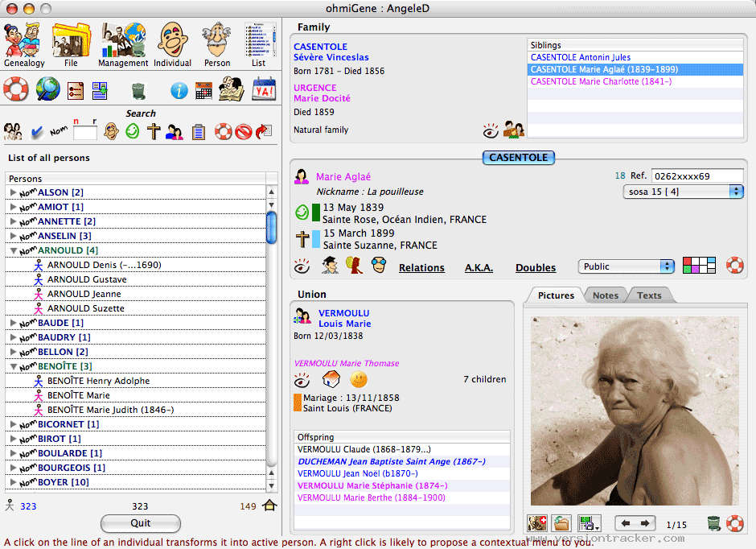
Task: Toggle the eye icon in Union panel
Action: point(302,379)
